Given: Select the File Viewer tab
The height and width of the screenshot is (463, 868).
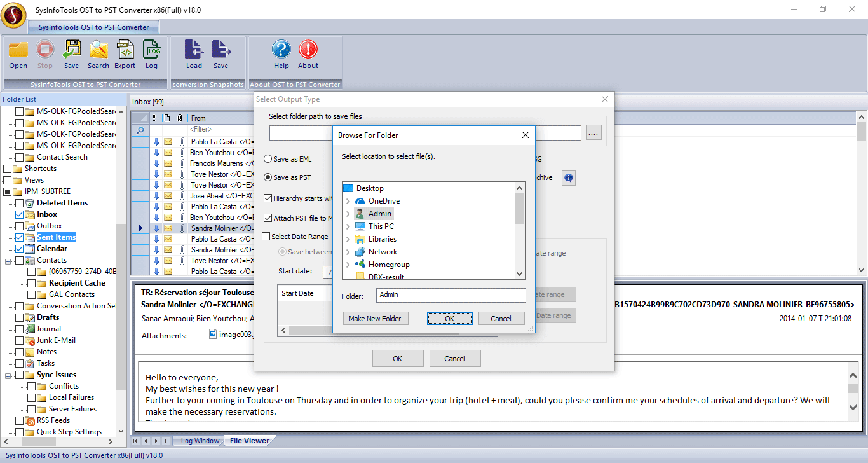Looking at the screenshot, I should (249, 441).
